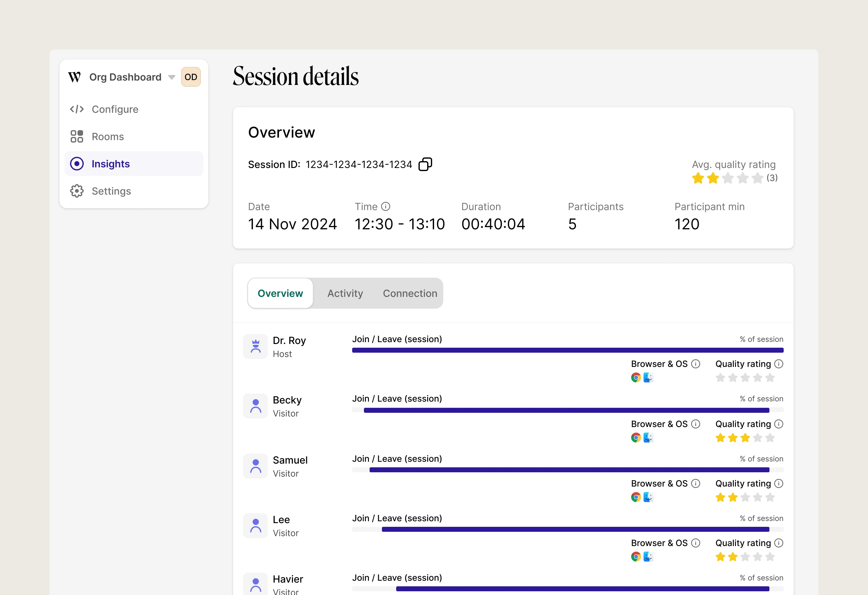Click Samuel's visitor avatar icon
The image size is (868, 595).
click(255, 466)
